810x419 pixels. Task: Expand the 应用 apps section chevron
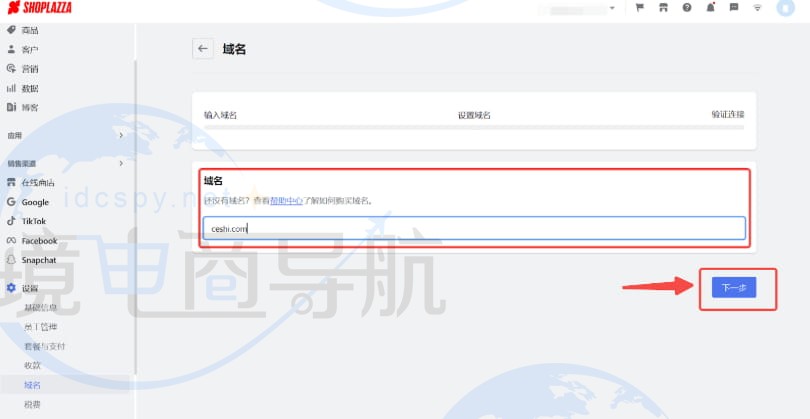(121, 135)
